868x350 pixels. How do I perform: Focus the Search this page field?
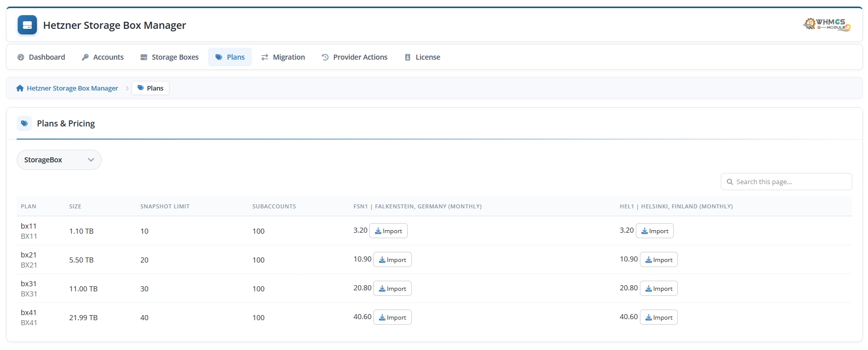[787, 182]
